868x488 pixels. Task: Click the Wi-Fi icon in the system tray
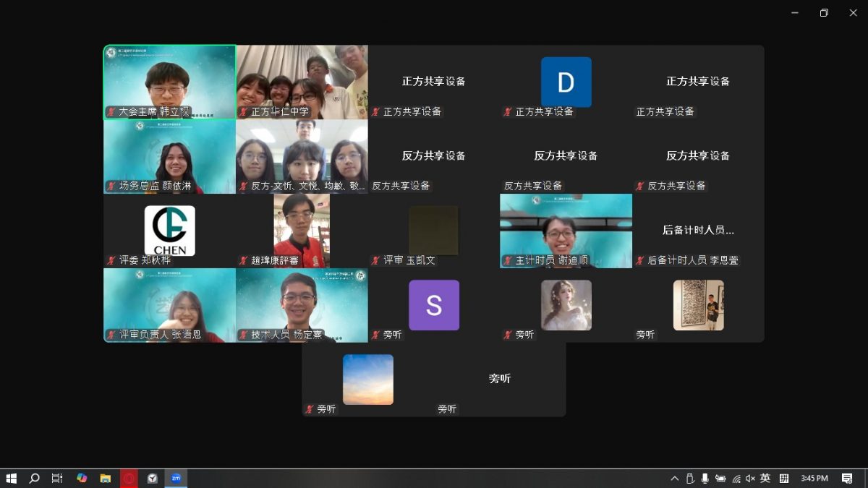[736, 478]
